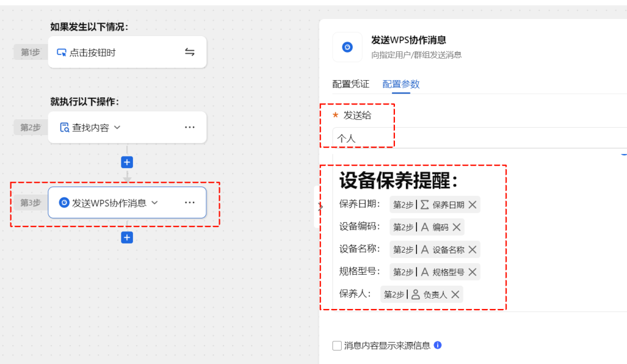Remove the 负责人 variable tag
This screenshot has height=364, width=627.
pos(455,294)
